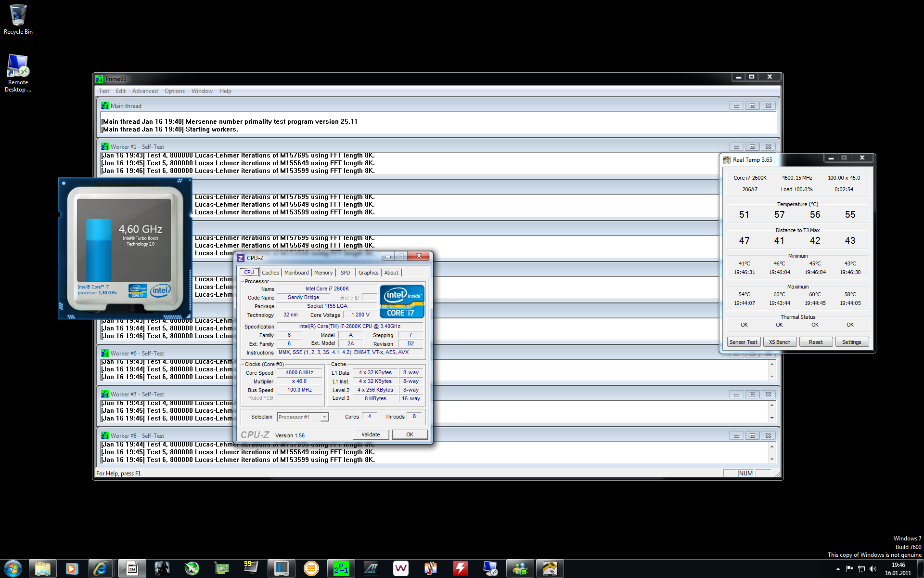Click the Intel Core i7 logo in CPU-Z
The width and height of the screenshot is (924, 578).
tap(402, 302)
